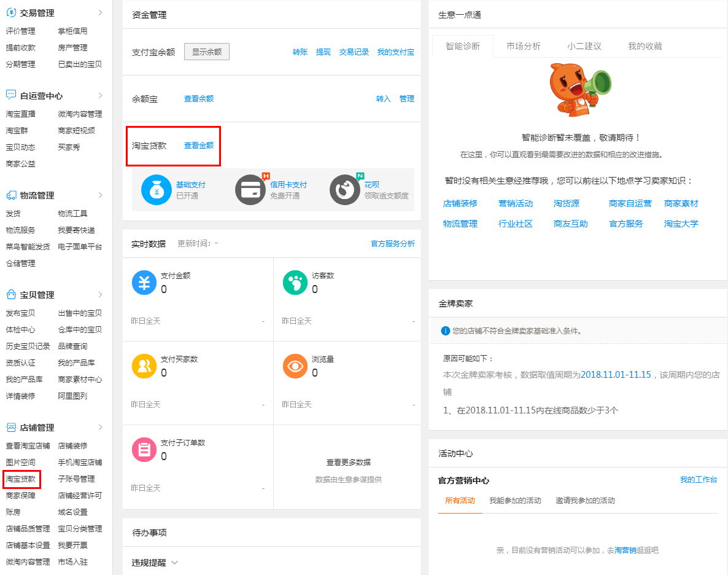This screenshot has width=728, height=575.
Task: Click the 交易管理 yuan icon in sidebar
Action: point(11,13)
